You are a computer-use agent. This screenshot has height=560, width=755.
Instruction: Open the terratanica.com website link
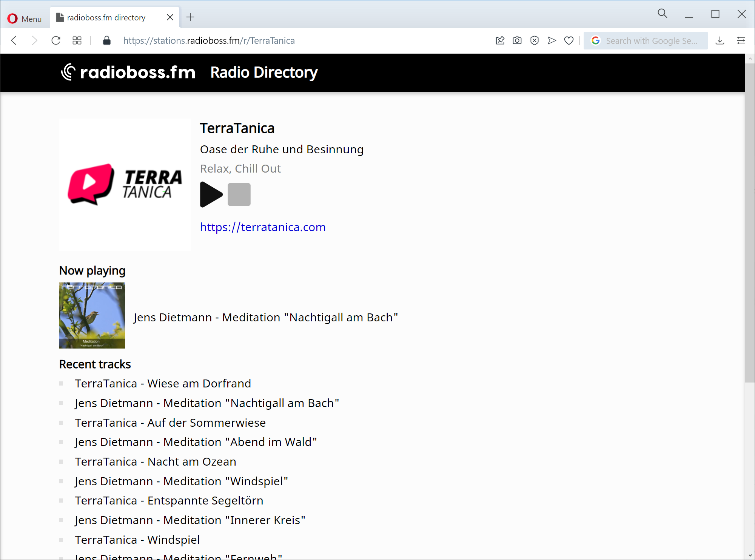click(263, 227)
